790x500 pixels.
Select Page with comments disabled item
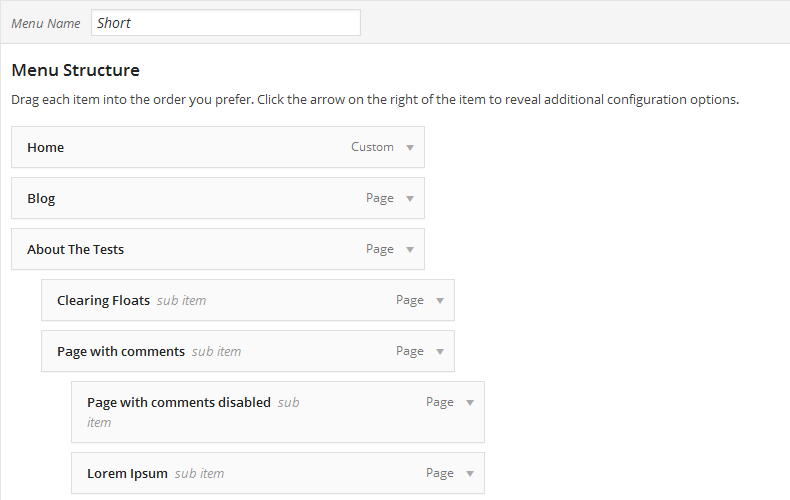(278, 412)
